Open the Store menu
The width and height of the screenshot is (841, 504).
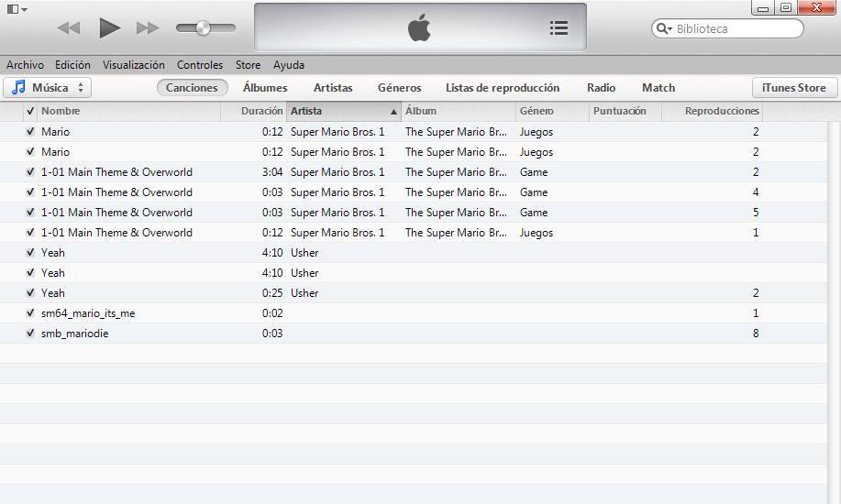tap(248, 65)
